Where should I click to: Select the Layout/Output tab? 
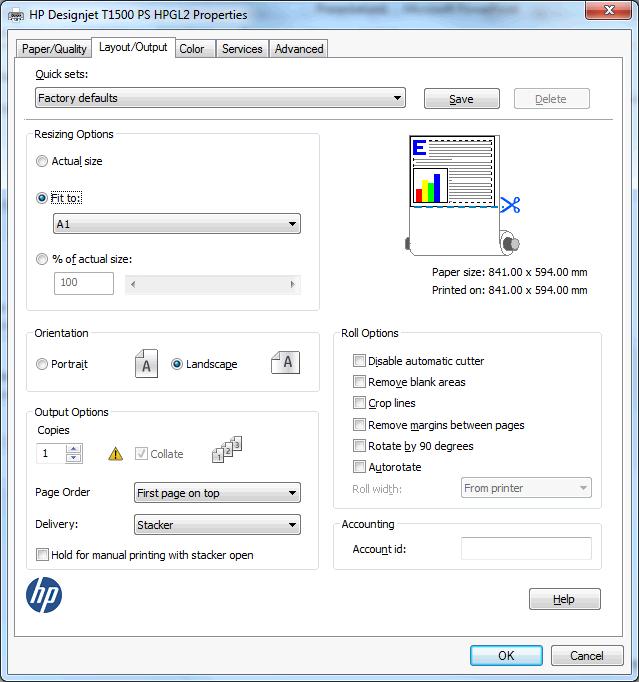(x=133, y=47)
